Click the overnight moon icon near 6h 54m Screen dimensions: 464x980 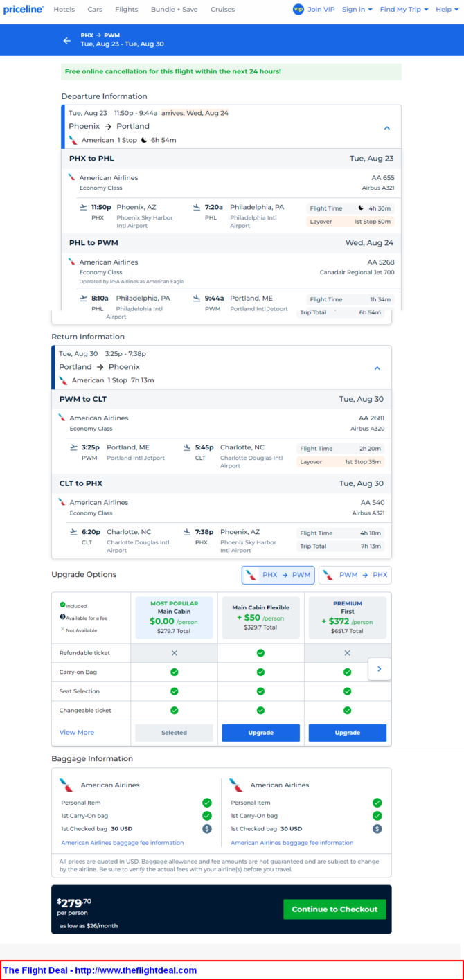coord(144,140)
